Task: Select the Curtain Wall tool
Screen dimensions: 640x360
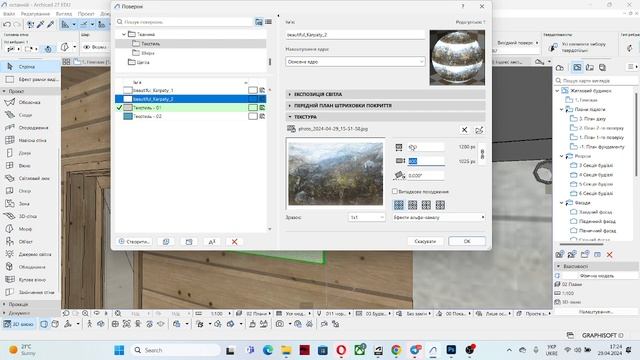Action: click(x=30, y=140)
